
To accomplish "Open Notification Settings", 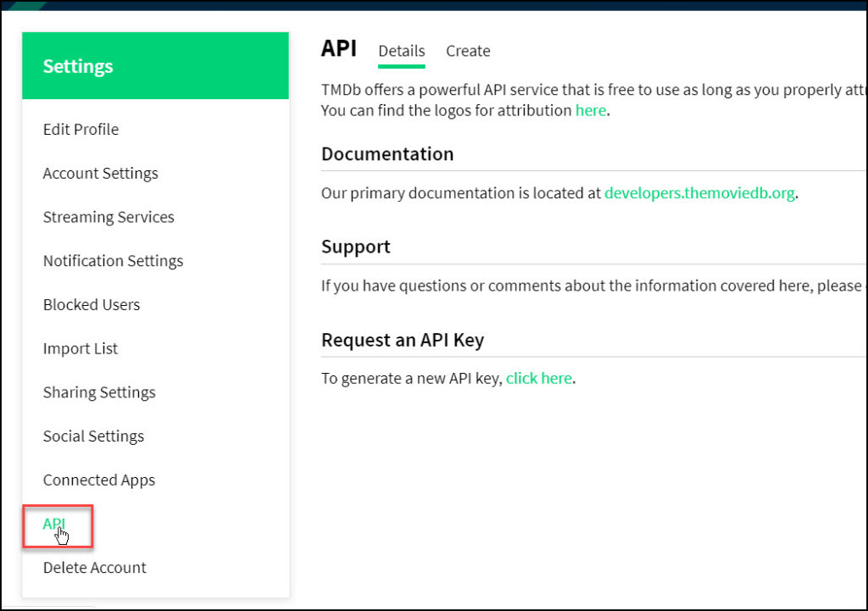I will [x=112, y=261].
